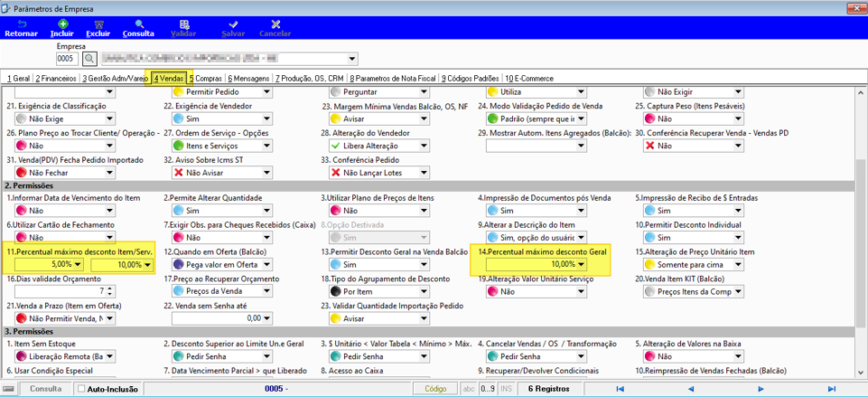The height and width of the screenshot is (397, 868).
Task: Click the 10,00% desconto Geral field
Action: coord(536,264)
